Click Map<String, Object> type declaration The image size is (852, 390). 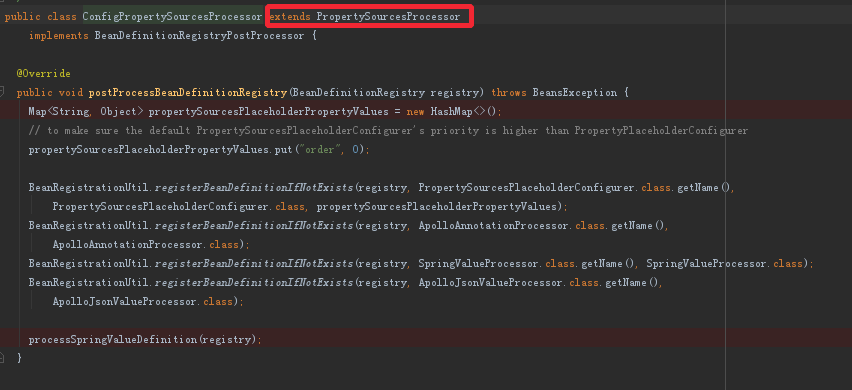click(86, 111)
